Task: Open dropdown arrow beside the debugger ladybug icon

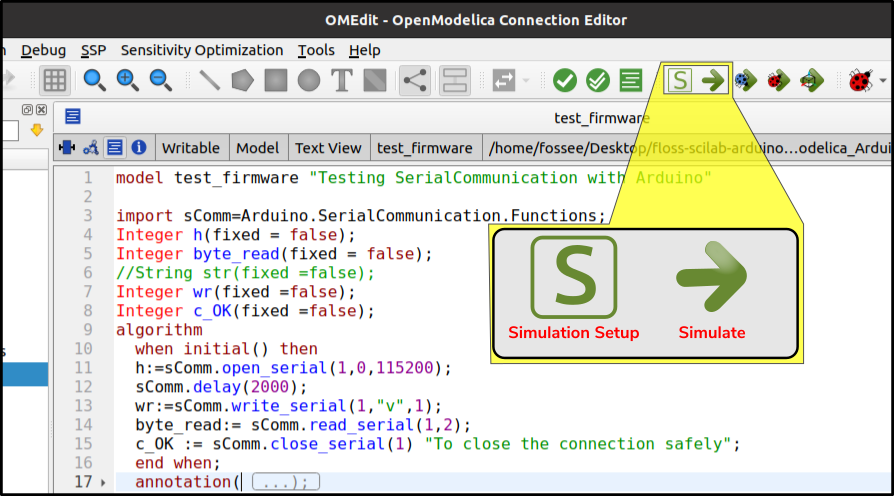Action: tap(883, 80)
